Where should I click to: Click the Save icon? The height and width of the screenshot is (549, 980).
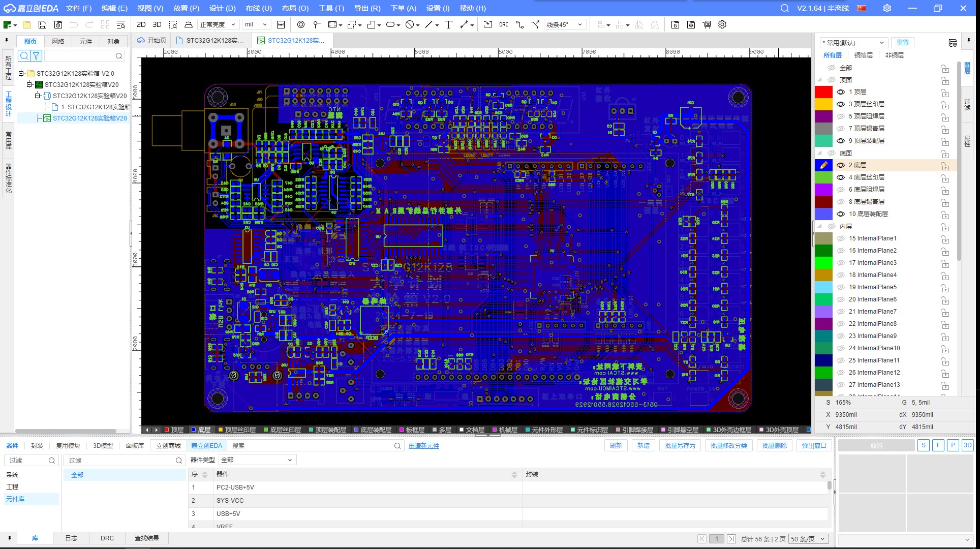click(x=43, y=24)
